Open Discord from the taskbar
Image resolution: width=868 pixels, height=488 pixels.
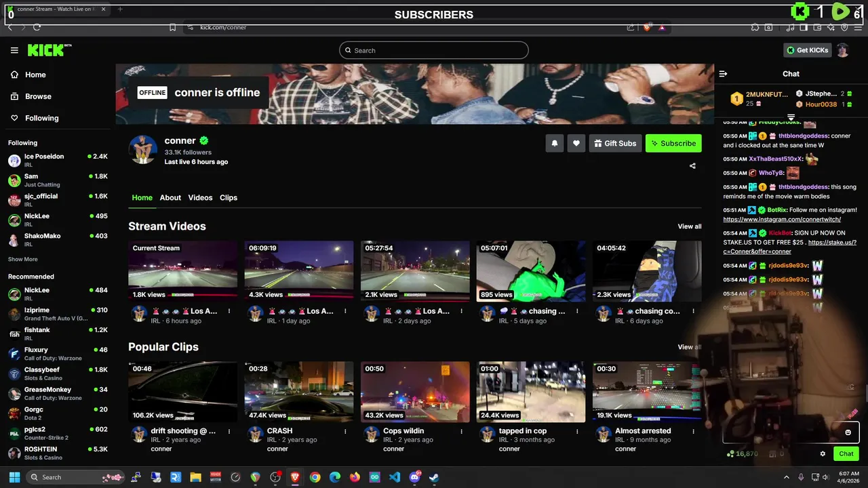[x=414, y=477]
